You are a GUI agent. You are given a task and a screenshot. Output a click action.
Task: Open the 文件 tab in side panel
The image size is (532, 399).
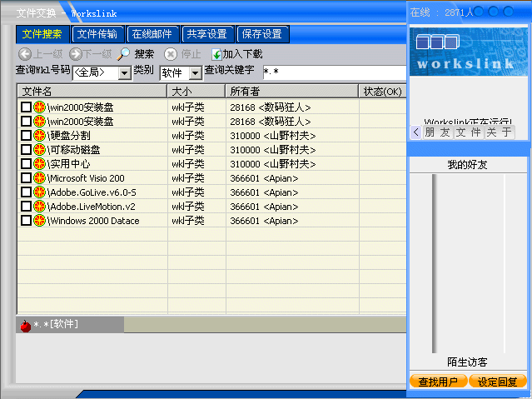click(x=468, y=132)
